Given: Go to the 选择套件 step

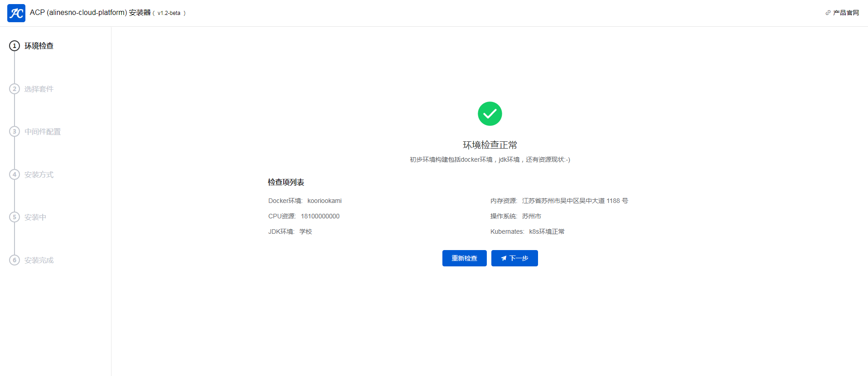Looking at the screenshot, I should pos(39,89).
